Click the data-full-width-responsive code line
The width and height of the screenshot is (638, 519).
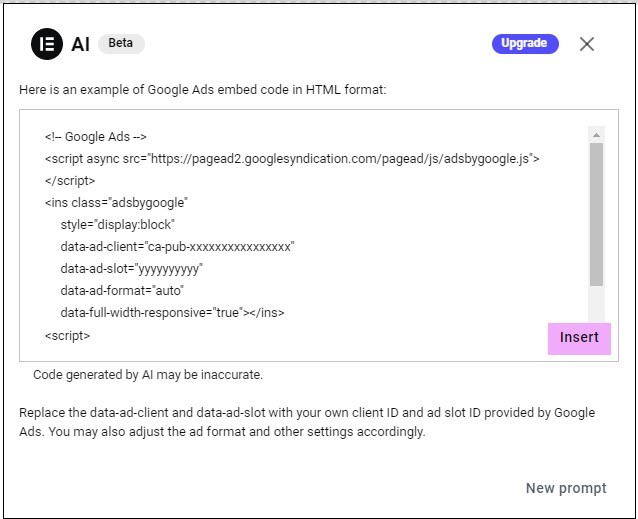coord(173,313)
